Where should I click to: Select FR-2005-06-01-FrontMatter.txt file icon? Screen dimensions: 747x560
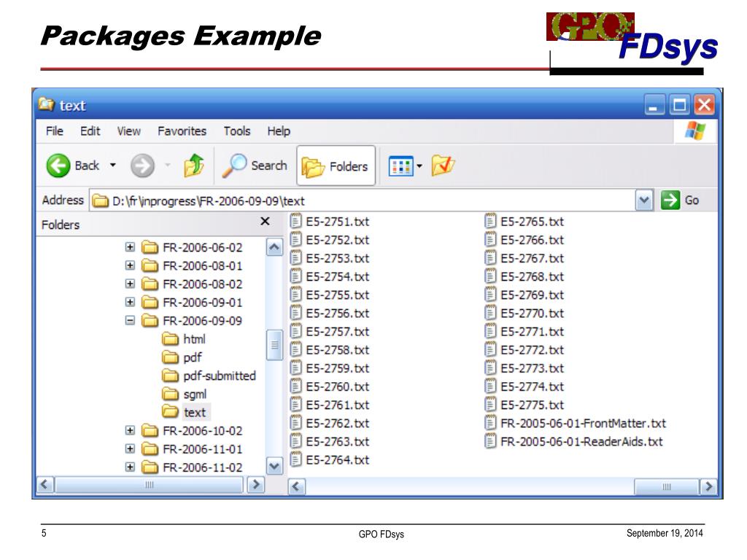point(490,423)
